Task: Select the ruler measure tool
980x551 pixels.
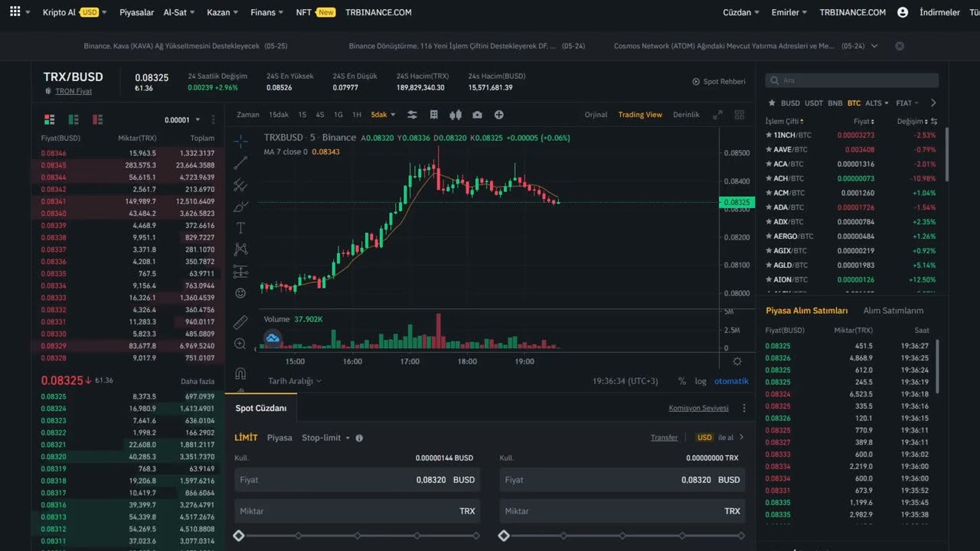Action: click(x=240, y=322)
